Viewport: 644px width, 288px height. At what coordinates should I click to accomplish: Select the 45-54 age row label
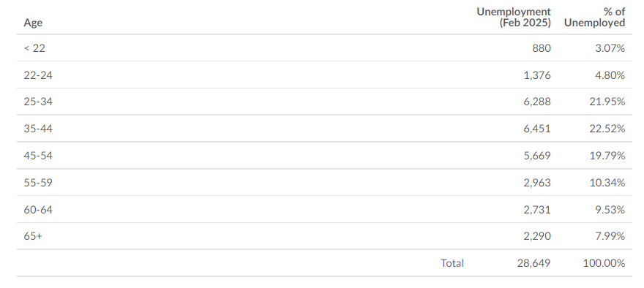point(38,156)
